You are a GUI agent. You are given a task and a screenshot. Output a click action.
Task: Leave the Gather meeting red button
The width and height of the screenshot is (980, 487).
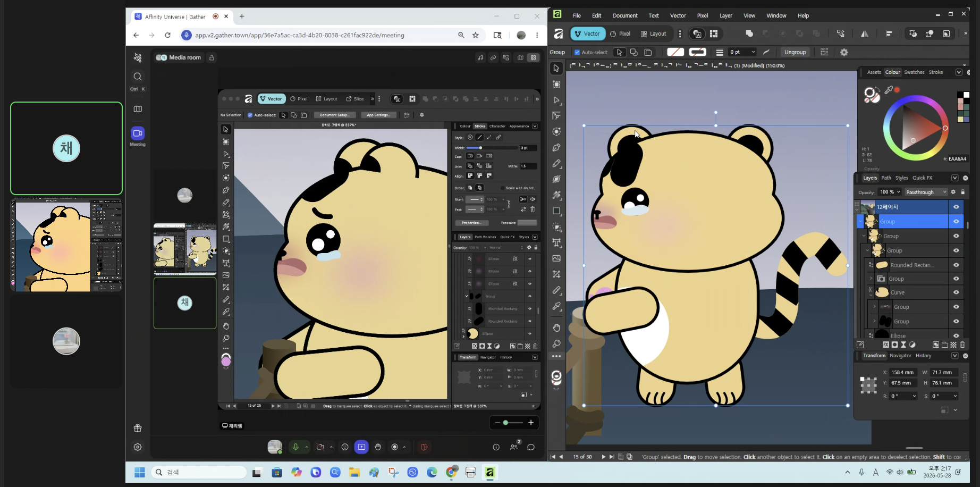point(424,447)
